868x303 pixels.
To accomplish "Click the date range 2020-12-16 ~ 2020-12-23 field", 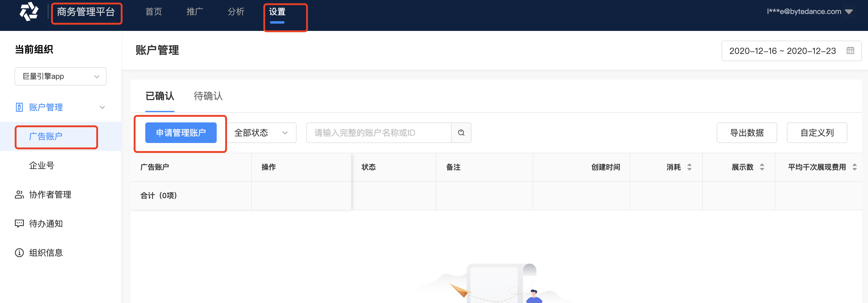I will (x=791, y=51).
